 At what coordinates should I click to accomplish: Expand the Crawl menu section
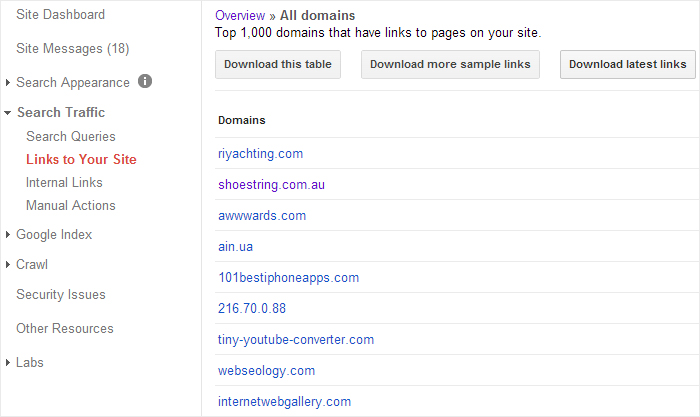(31, 265)
